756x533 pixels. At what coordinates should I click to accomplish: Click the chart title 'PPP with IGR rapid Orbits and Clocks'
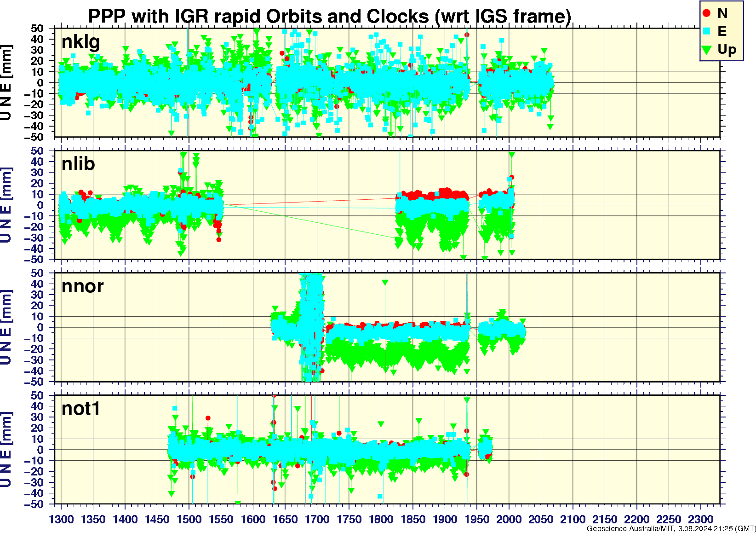tap(258, 16)
